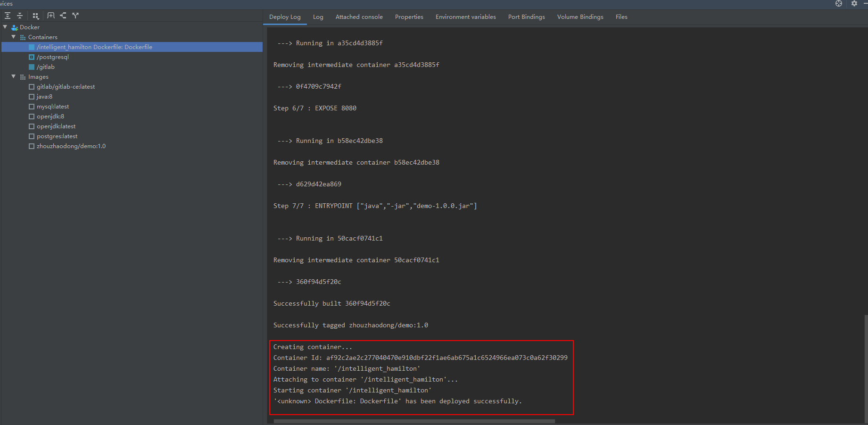Click the Y-shaped fork toolbar icon
The image size is (868, 425).
pyautogui.click(x=75, y=16)
